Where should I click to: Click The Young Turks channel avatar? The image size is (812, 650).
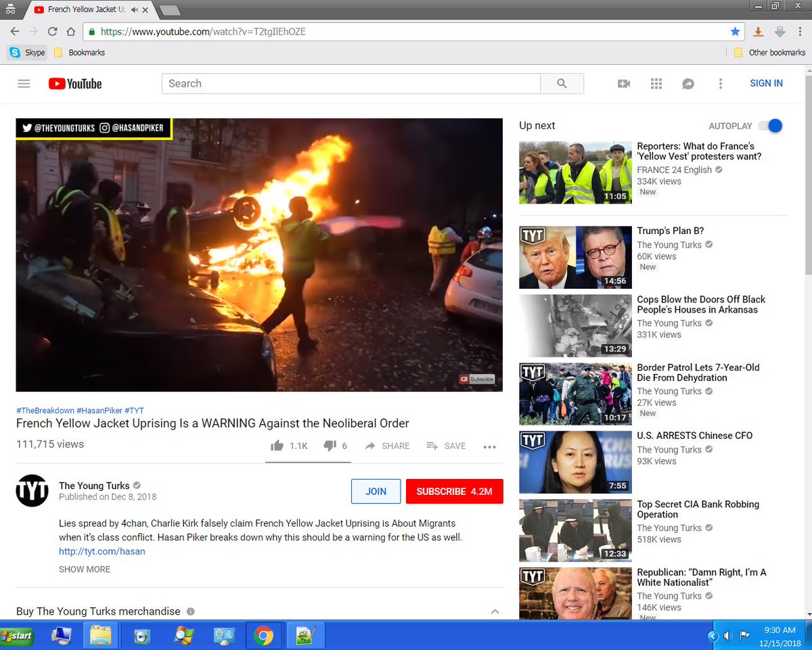pos(32,491)
